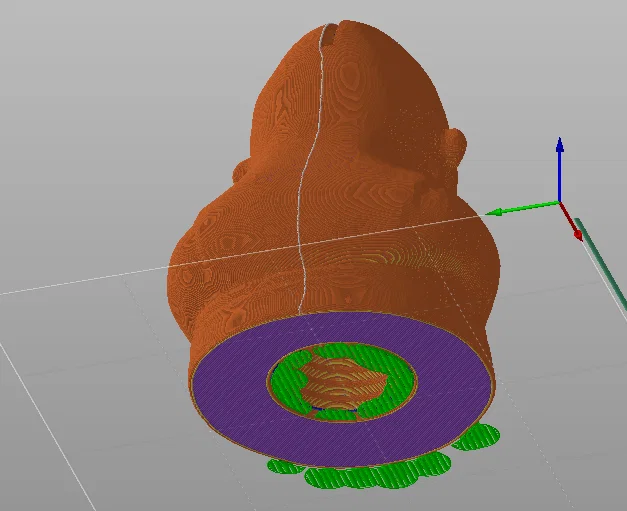Click the notch at model's top
The image size is (627, 511).
(x=331, y=36)
